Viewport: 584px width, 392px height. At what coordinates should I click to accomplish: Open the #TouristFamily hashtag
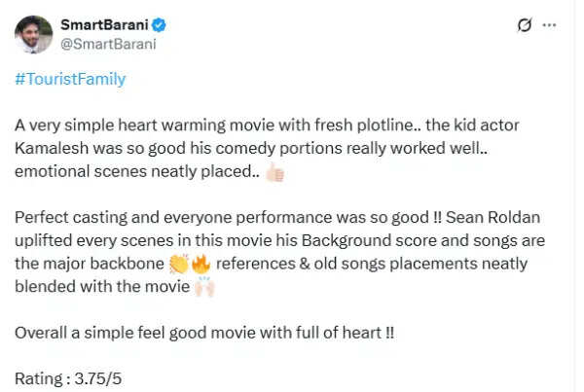coord(70,80)
